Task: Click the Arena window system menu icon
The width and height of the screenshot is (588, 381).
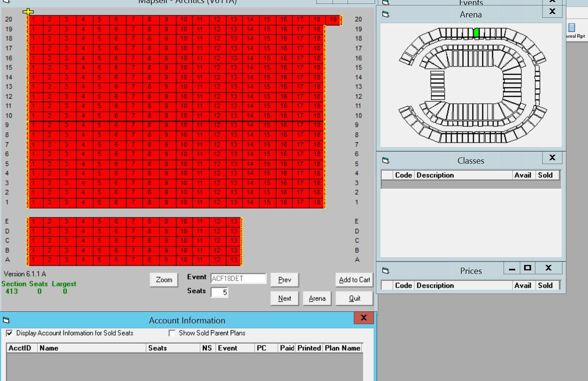Action: (x=385, y=14)
